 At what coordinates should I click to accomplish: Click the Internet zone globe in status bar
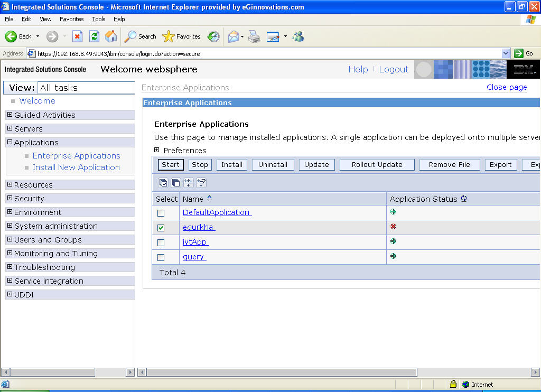[466, 385]
